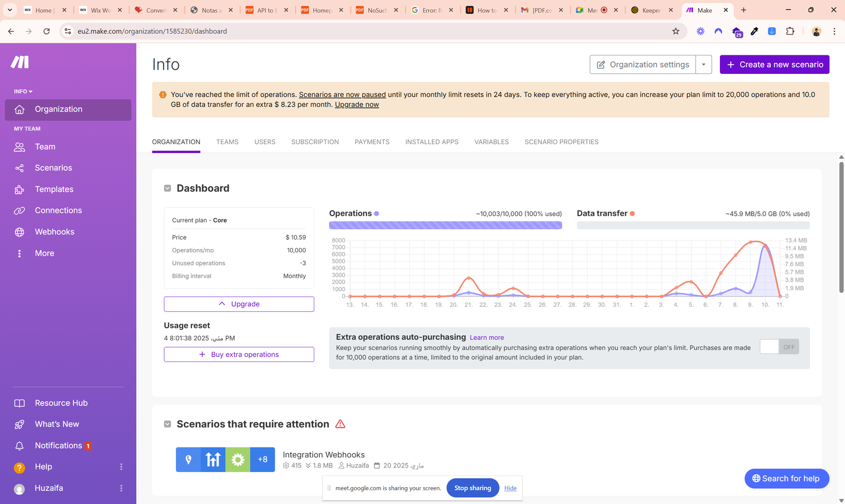Click the Operations usage progress bar
The height and width of the screenshot is (504, 845).
point(445,225)
